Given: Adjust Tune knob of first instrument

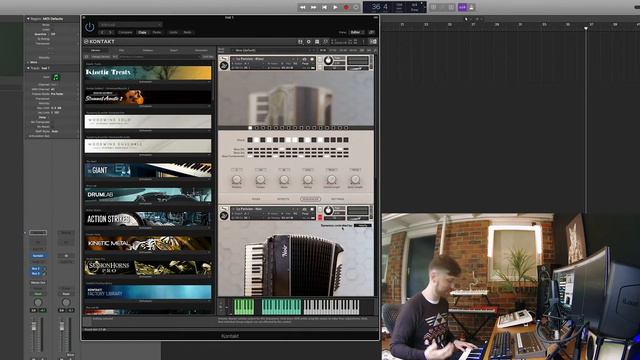Looking at the screenshot, I should click(328, 61).
